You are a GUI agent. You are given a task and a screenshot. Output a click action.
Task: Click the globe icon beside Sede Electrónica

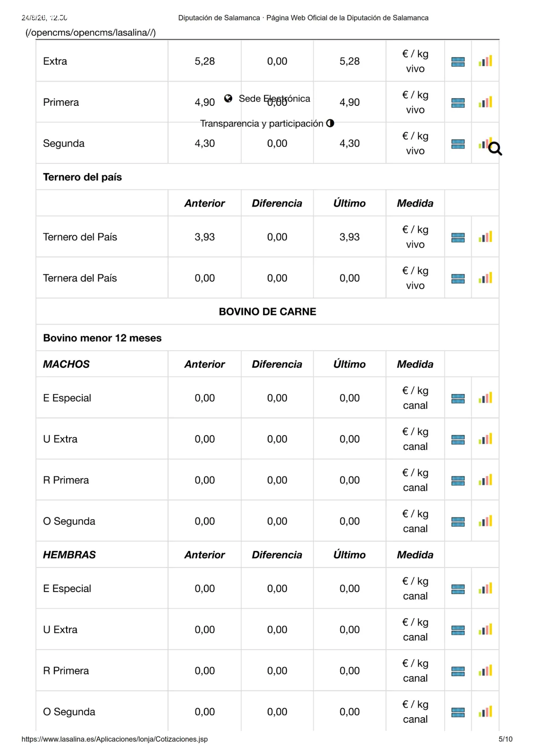[x=228, y=98]
